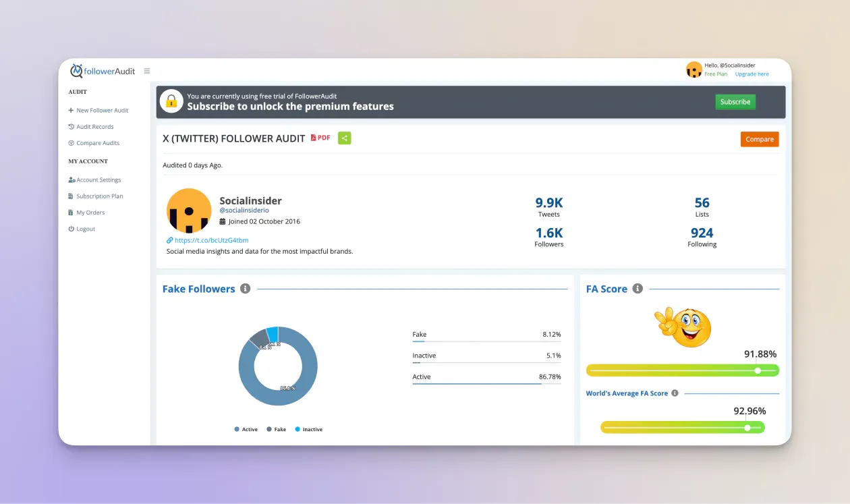Click the 56 Lists count
850x504 pixels.
(x=702, y=206)
